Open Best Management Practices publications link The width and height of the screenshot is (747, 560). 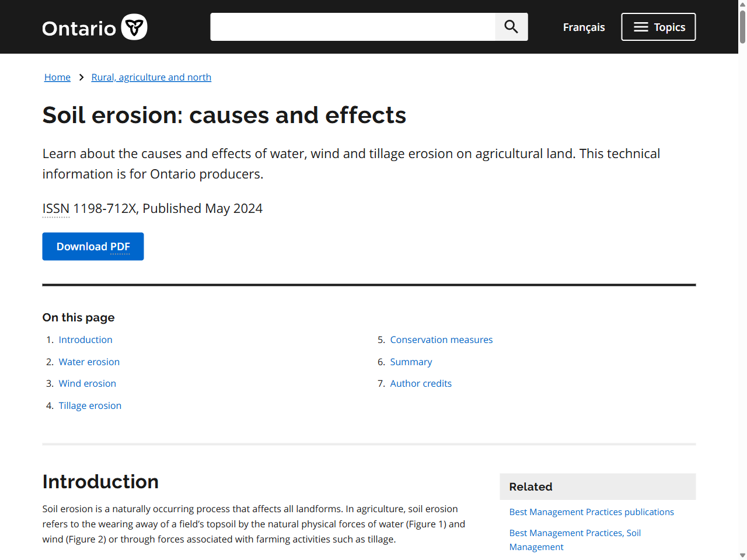point(591,512)
